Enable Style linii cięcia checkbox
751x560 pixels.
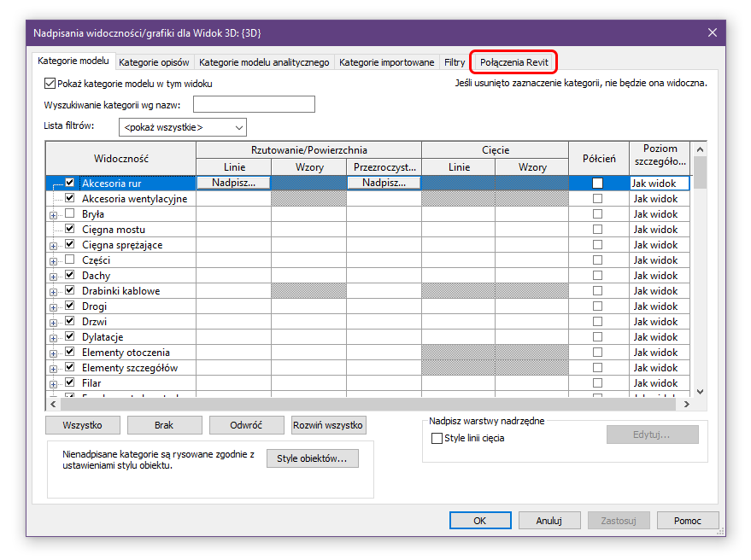tap(437, 438)
